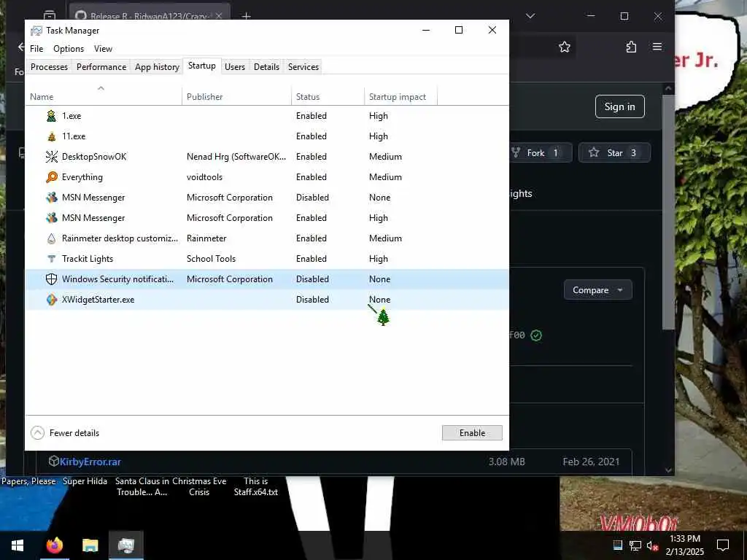Open the Options menu in Task Manager

(x=69, y=49)
